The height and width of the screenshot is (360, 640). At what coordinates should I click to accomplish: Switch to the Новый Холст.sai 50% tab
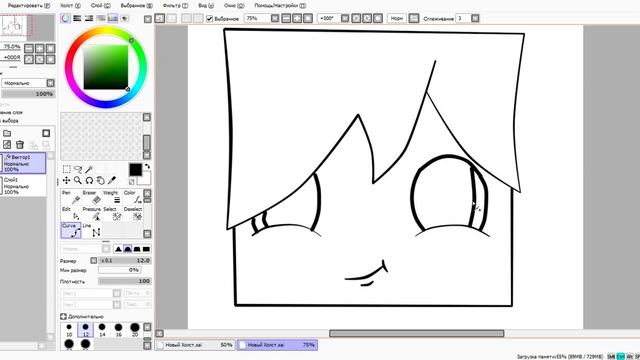click(x=195, y=345)
